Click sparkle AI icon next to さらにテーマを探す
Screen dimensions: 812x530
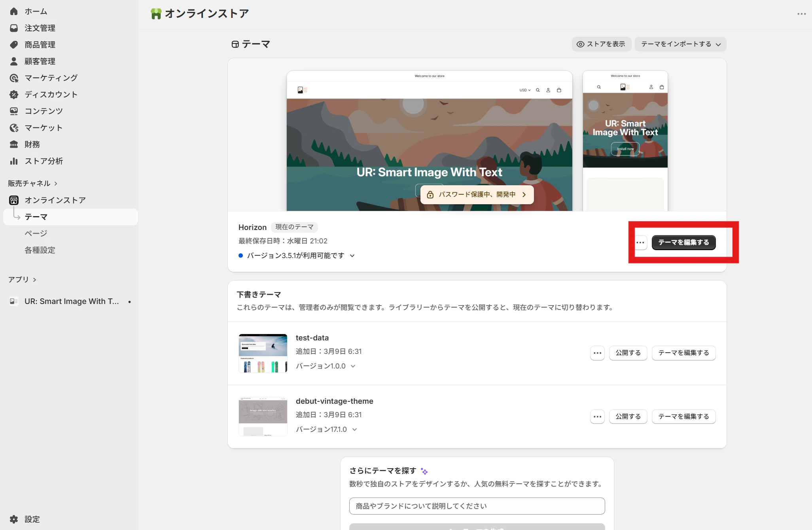point(424,471)
